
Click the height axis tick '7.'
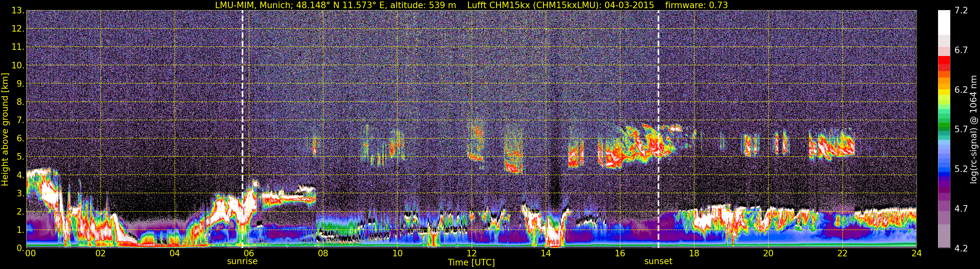(20, 120)
